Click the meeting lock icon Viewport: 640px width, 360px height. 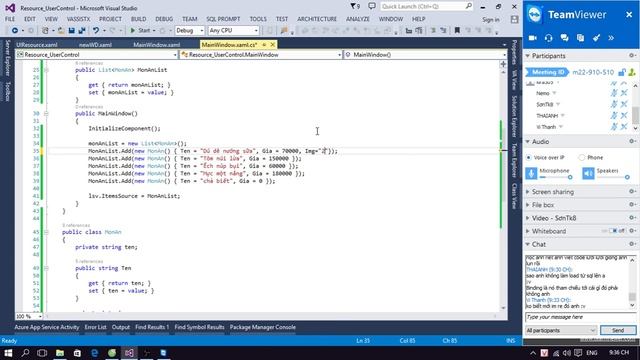pyautogui.click(x=622, y=72)
